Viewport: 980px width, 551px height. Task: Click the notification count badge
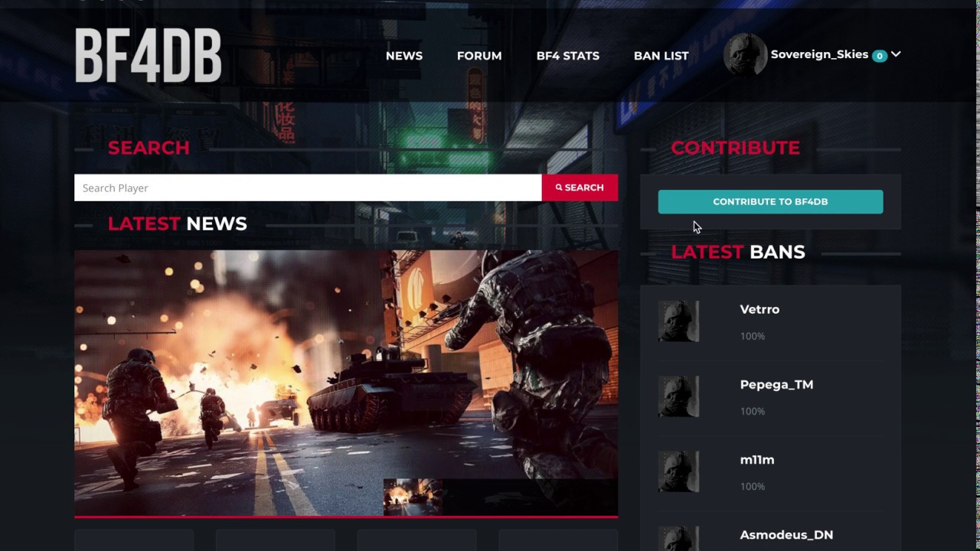click(x=879, y=56)
